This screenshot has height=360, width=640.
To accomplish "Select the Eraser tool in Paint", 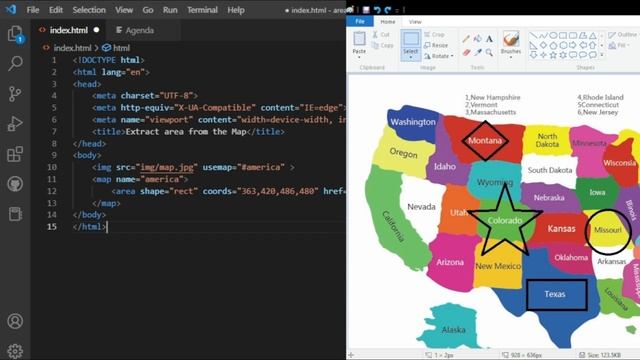I will tap(466, 52).
